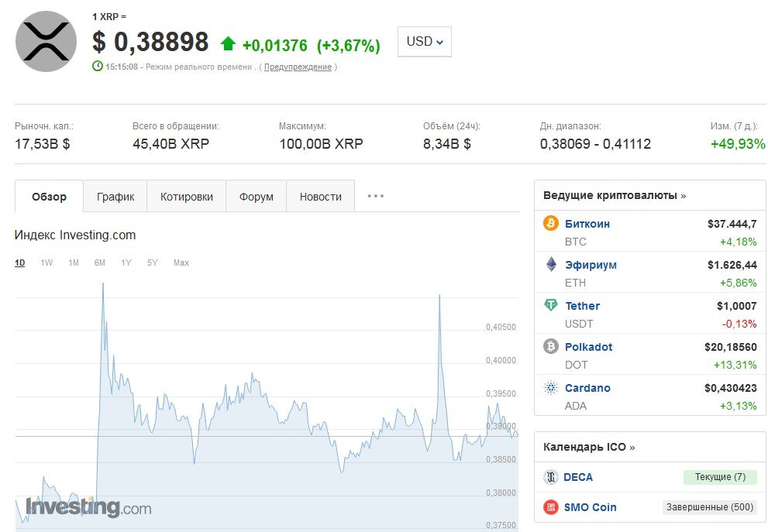Select the 6M chart period
The image size is (768, 532).
[x=100, y=263]
